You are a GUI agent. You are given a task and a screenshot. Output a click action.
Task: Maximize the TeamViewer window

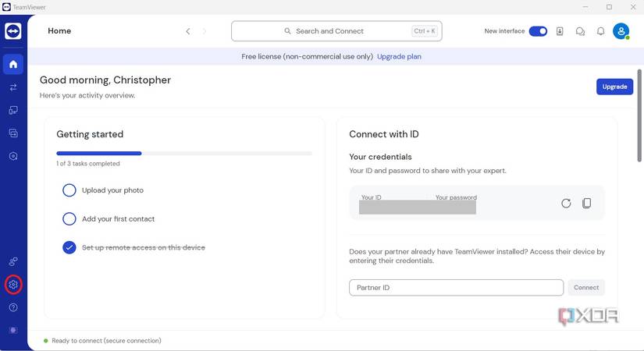(609, 7)
